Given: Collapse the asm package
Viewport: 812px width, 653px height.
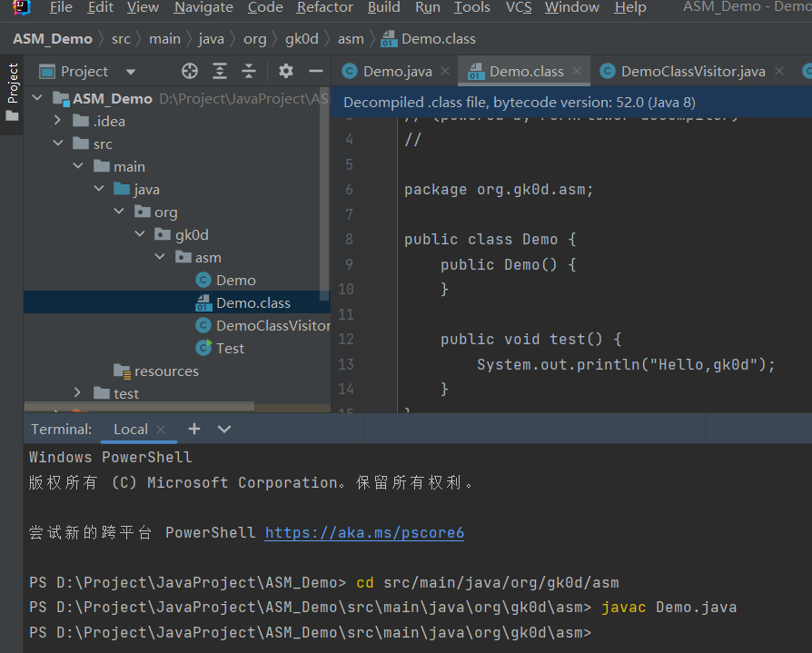Looking at the screenshot, I should tap(160, 257).
